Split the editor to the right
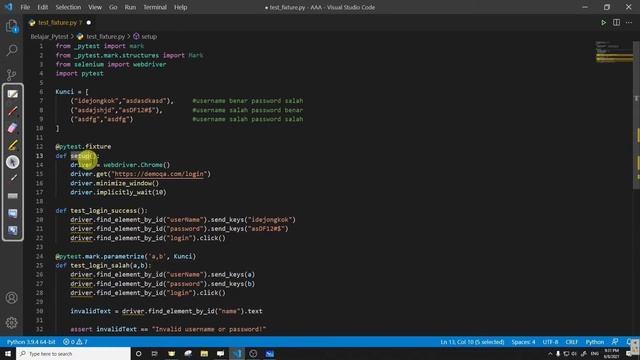 616,22
